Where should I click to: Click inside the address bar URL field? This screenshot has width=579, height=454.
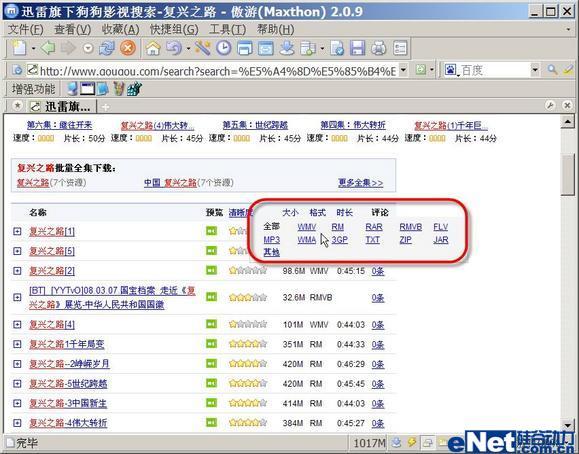click(218, 70)
